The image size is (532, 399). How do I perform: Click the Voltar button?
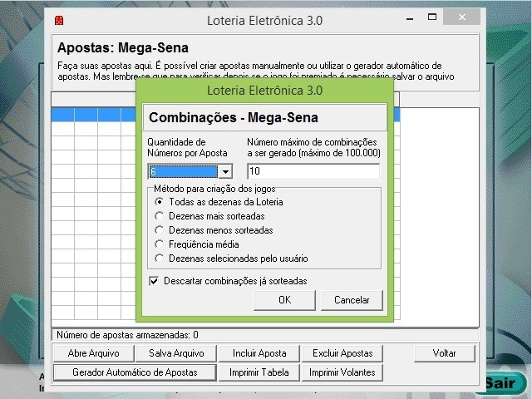pyautogui.click(x=444, y=353)
